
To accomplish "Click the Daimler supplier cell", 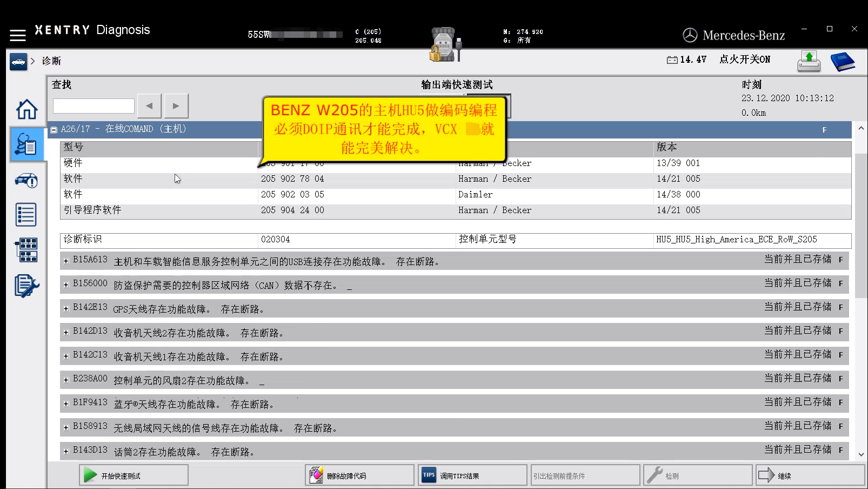I will 476,195.
